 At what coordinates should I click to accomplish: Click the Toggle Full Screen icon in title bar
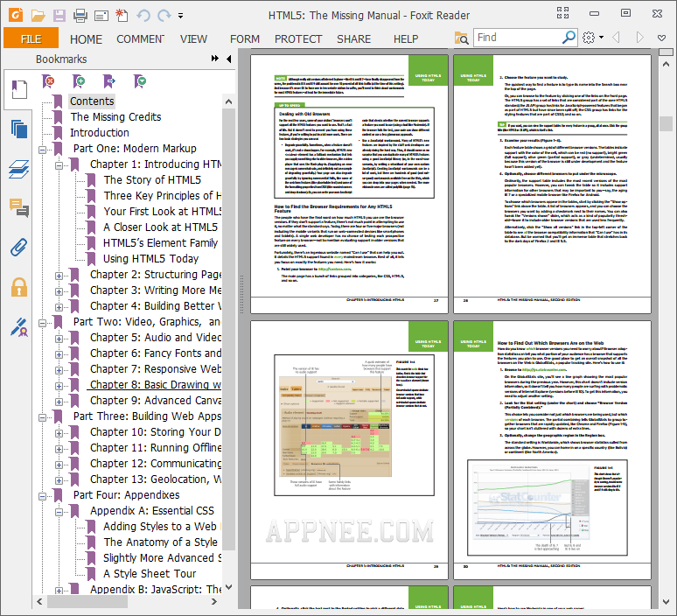[x=562, y=13]
